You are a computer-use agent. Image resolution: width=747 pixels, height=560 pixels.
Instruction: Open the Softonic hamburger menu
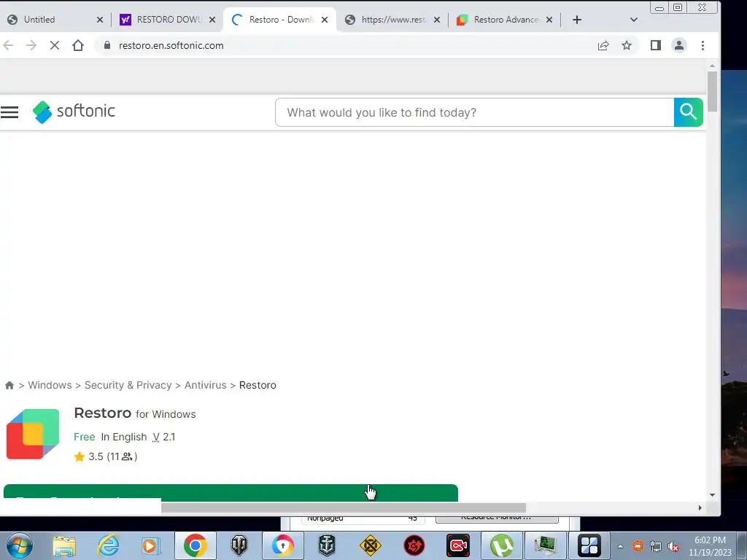click(x=9, y=112)
